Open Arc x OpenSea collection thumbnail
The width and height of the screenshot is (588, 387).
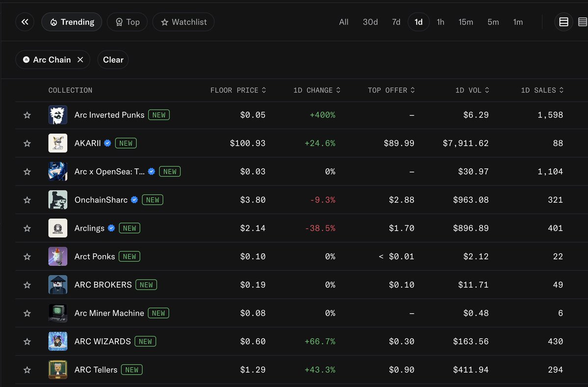tap(58, 171)
